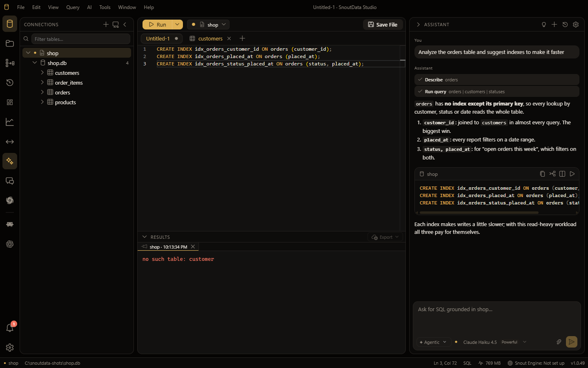
Task: Start a new assistant chat with plus icon
Action: click(x=554, y=25)
